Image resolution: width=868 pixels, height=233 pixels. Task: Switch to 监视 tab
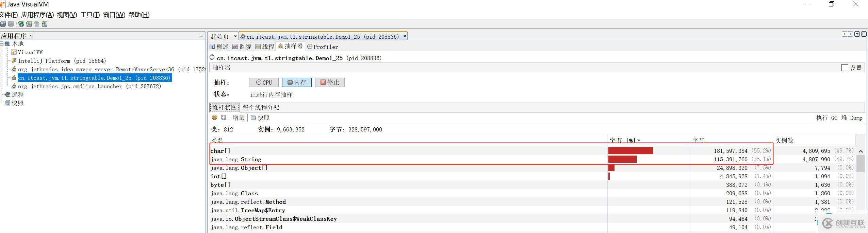pos(242,47)
